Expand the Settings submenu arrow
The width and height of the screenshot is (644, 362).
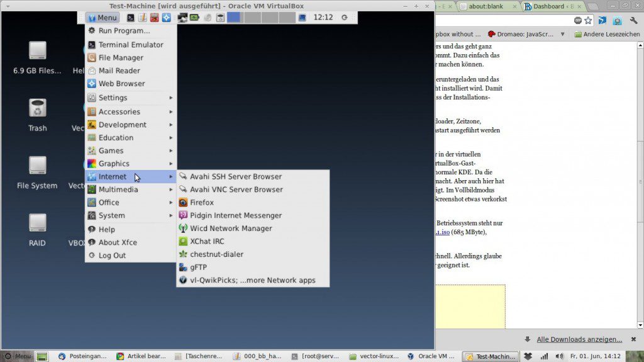click(x=171, y=98)
